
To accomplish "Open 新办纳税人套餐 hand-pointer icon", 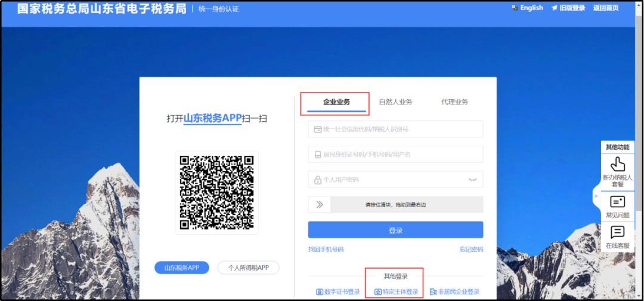I will click(x=617, y=164).
